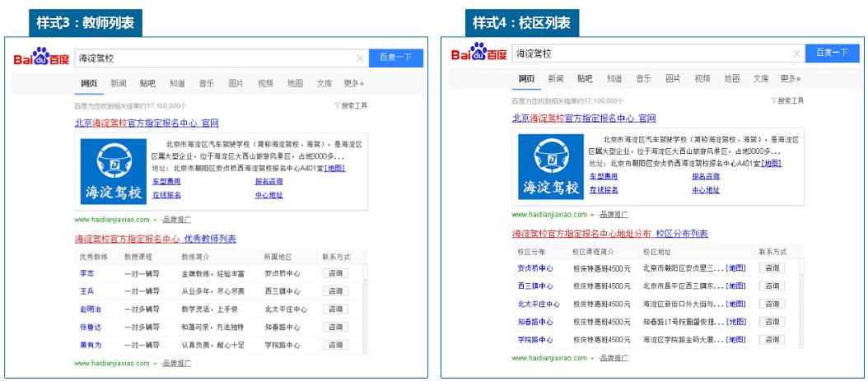Open 北太平庄中心 campus link
Image resolution: width=868 pixels, height=381 pixels.
tap(539, 304)
